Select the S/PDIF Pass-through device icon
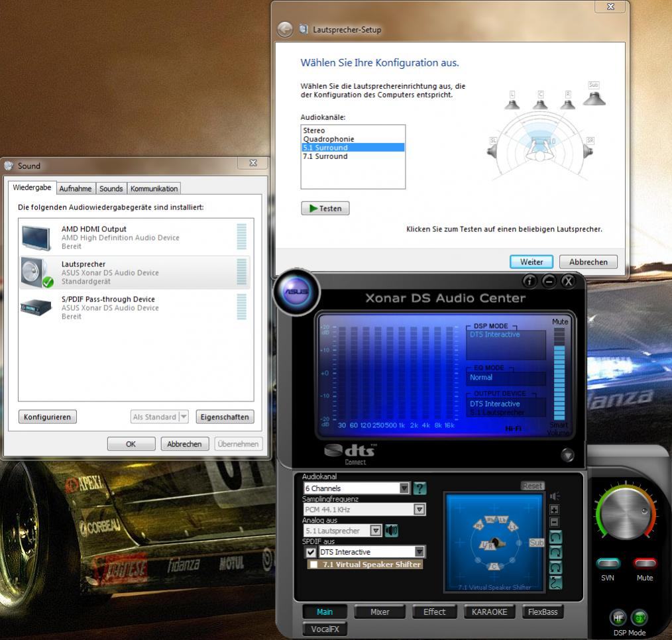This screenshot has width=672, height=640. point(36,307)
